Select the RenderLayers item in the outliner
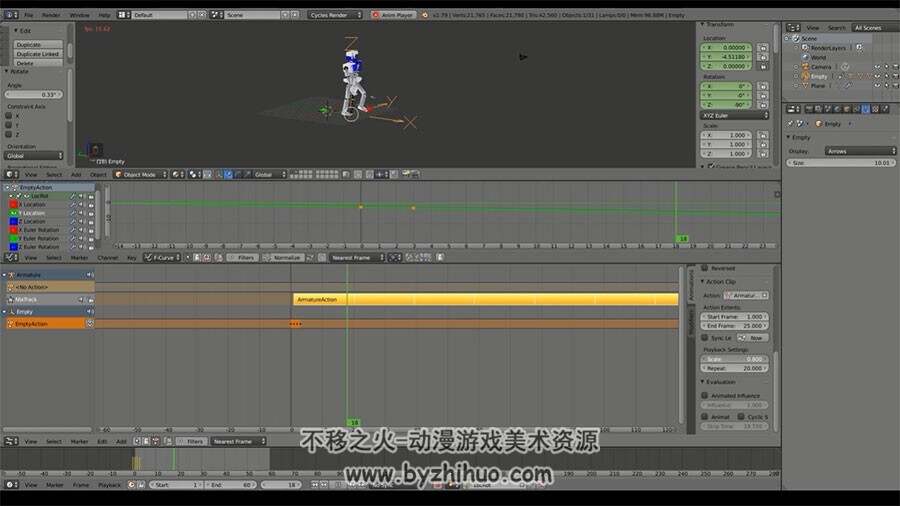 pyautogui.click(x=828, y=48)
